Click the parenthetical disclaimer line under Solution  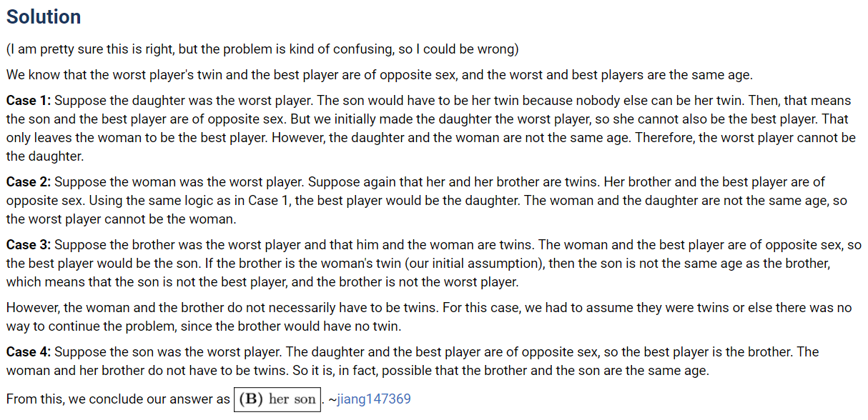coord(262,49)
